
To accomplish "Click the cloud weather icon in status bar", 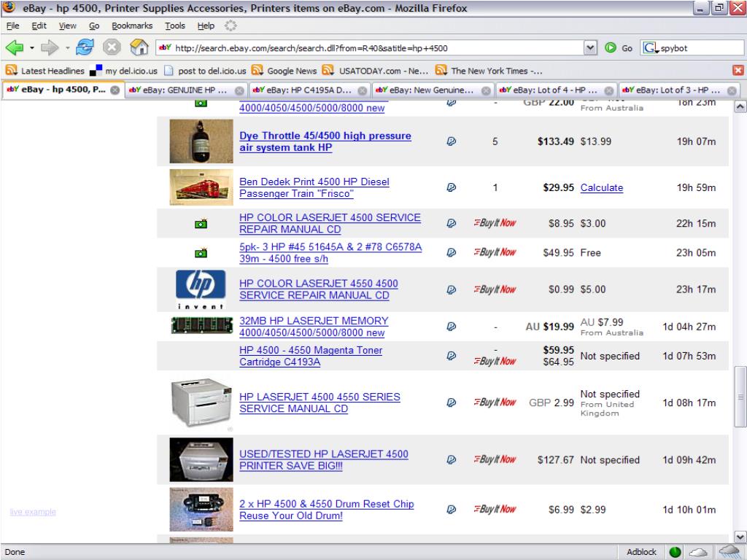I will coord(698,553).
